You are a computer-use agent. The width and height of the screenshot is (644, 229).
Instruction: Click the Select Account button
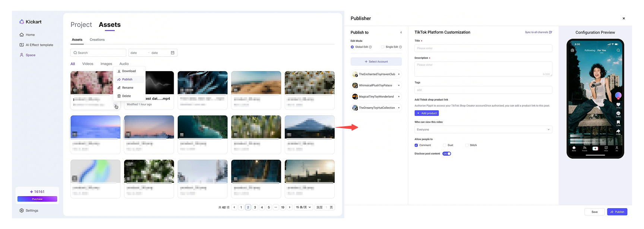(x=376, y=61)
